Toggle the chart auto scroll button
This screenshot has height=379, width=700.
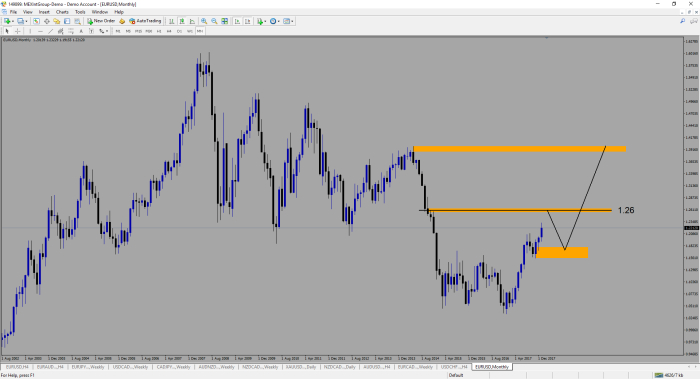coord(237,21)
